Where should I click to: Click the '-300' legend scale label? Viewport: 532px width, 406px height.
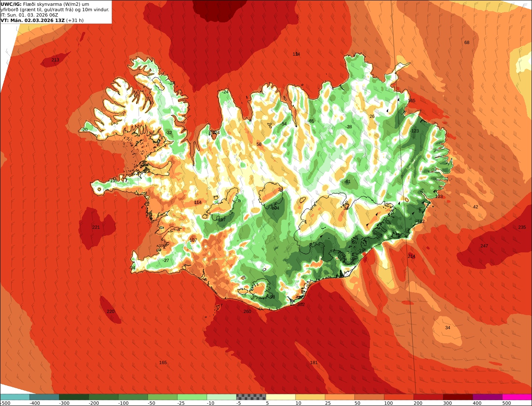coord(64,403)
